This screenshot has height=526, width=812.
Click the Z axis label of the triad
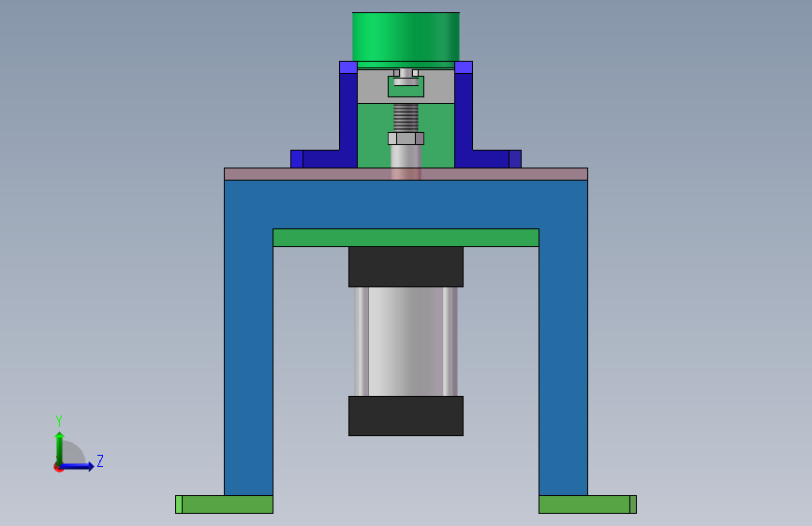tap(100, 460)
